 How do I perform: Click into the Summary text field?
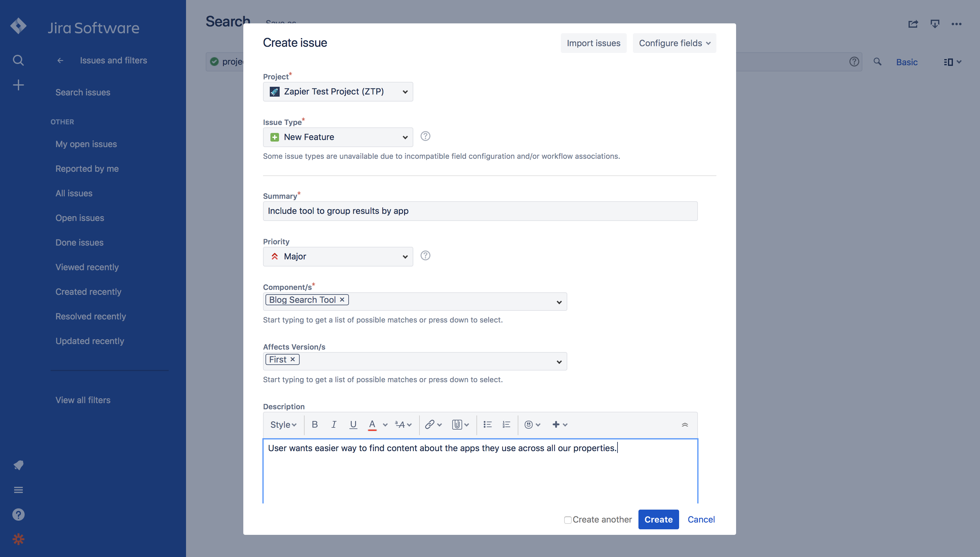480,211
